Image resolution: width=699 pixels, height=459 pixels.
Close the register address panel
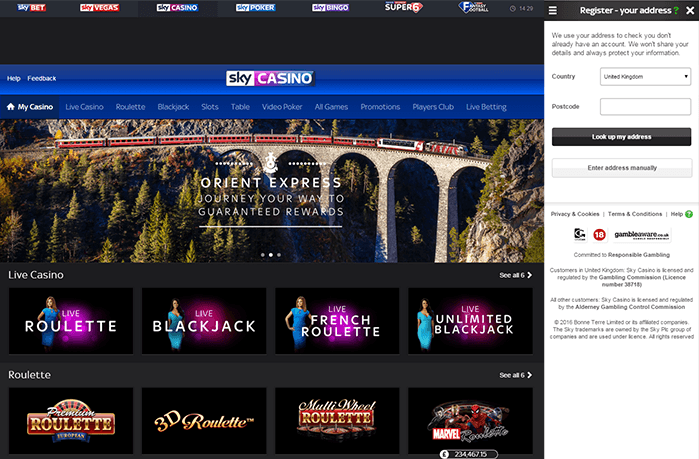(x=690, y=10)
